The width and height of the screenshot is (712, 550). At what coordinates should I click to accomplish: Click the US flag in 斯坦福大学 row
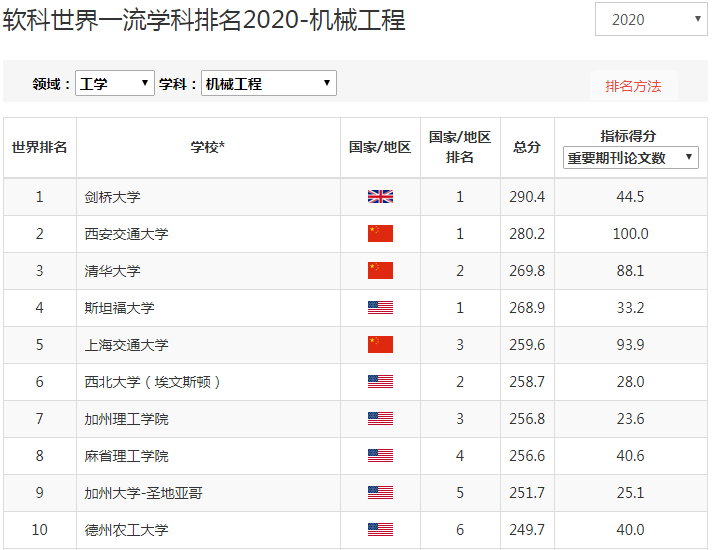click(380, 307)
